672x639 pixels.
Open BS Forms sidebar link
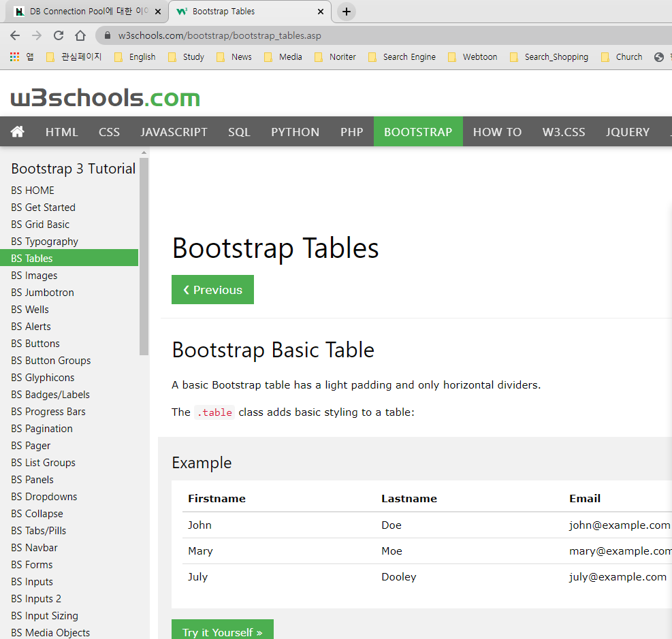(x=69, y=564)
